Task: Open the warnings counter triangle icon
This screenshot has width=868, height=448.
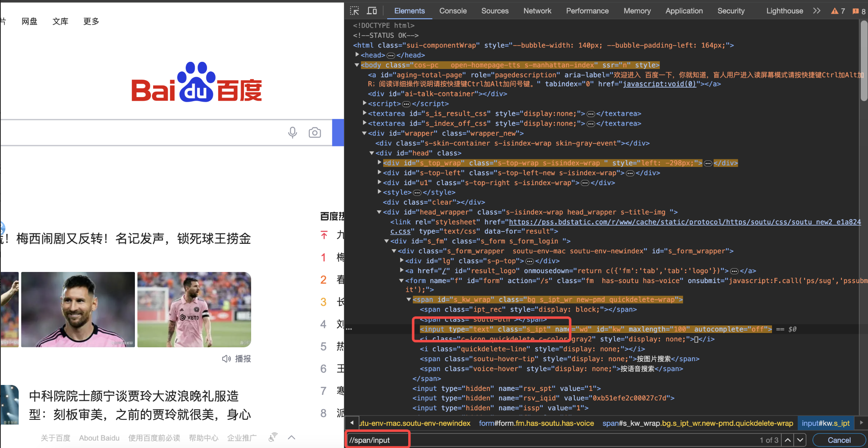Action: click(x=835, y=11)
